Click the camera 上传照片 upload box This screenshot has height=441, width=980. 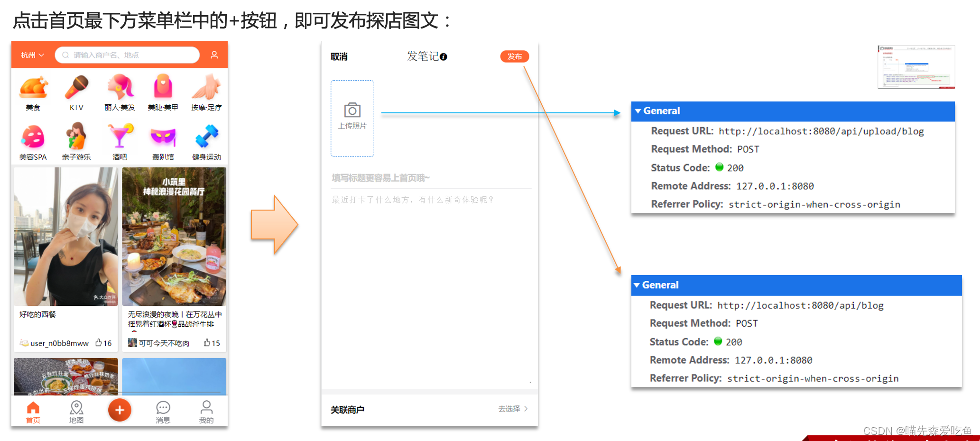[352, 119]
